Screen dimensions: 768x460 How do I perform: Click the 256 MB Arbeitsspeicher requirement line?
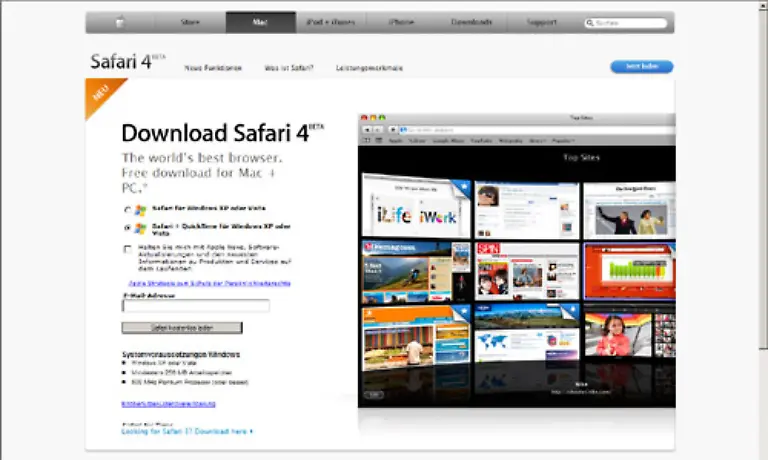point(181,372)
